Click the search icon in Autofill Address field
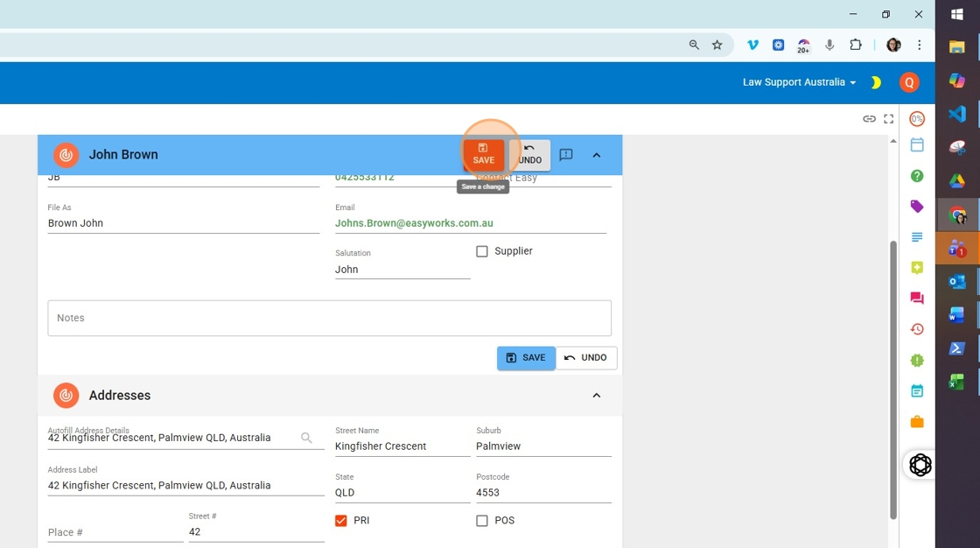The height and width of the screenshot is (548, 980). click(x=306, y=438)
